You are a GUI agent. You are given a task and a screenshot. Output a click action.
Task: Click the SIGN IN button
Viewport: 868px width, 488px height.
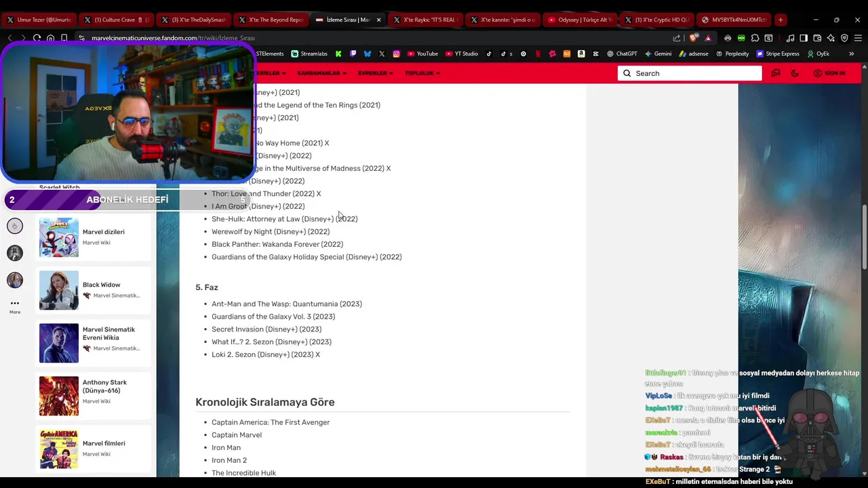829,73
